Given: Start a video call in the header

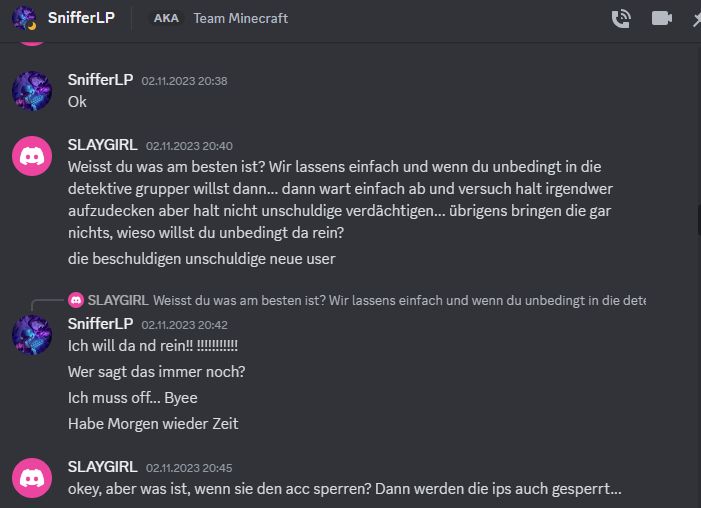Looking at the screenshot, I should tap(661, 18).
